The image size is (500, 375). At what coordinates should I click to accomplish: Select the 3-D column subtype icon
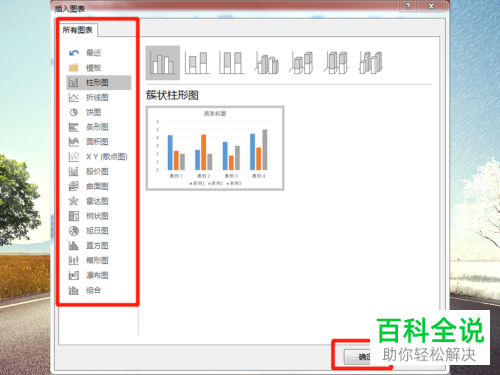370,63
